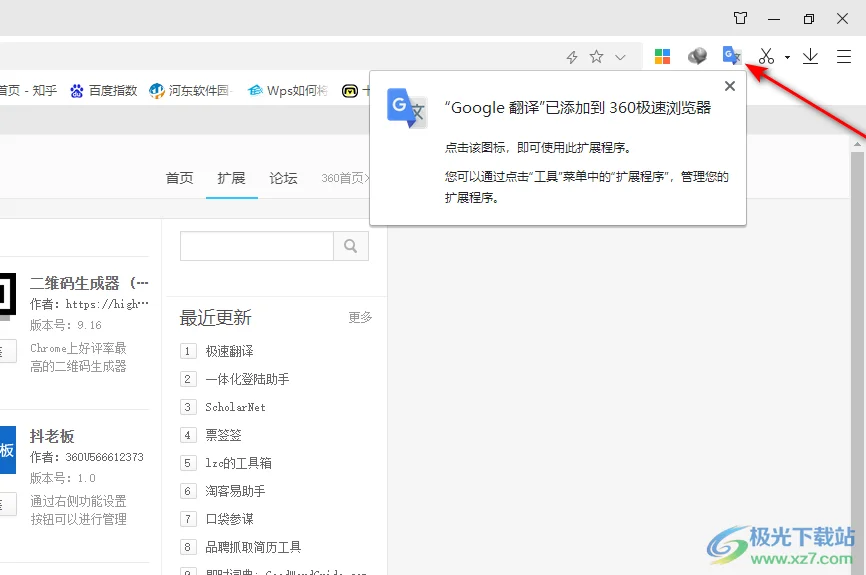Open 河东软件园 bookmark

click(x=191, y=91)
